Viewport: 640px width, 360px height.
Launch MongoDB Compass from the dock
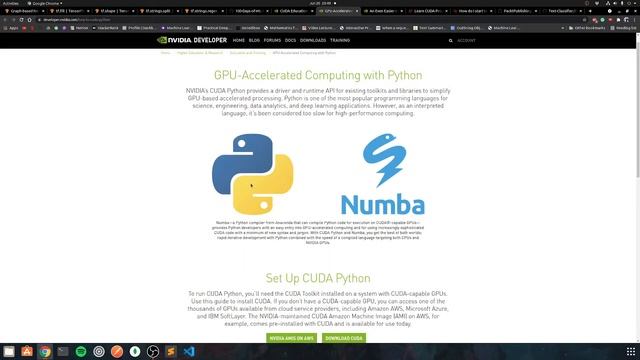(x=135, y=351)
